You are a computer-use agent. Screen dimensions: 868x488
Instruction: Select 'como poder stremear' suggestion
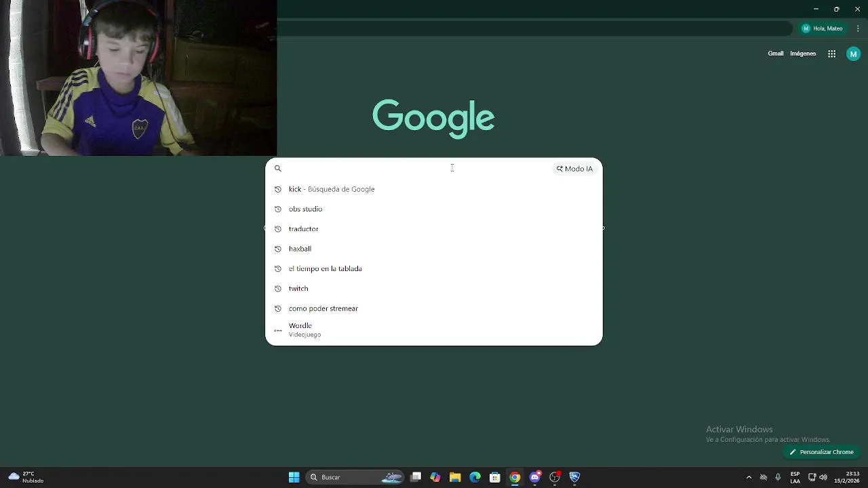[x=434, y=308]
